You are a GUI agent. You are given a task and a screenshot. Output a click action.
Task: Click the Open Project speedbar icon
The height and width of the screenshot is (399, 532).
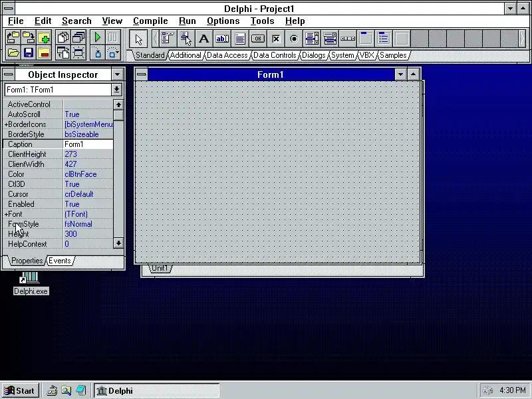(13, 37)
